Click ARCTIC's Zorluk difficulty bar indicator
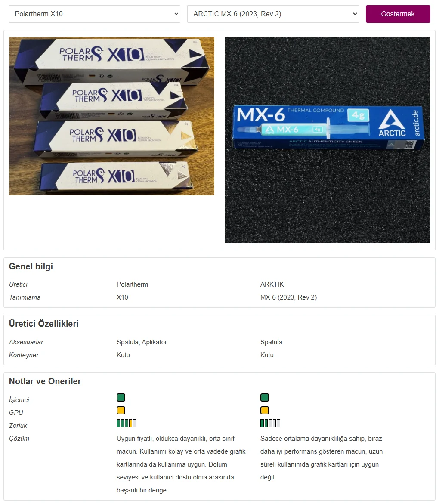 [x=270, y=424]
